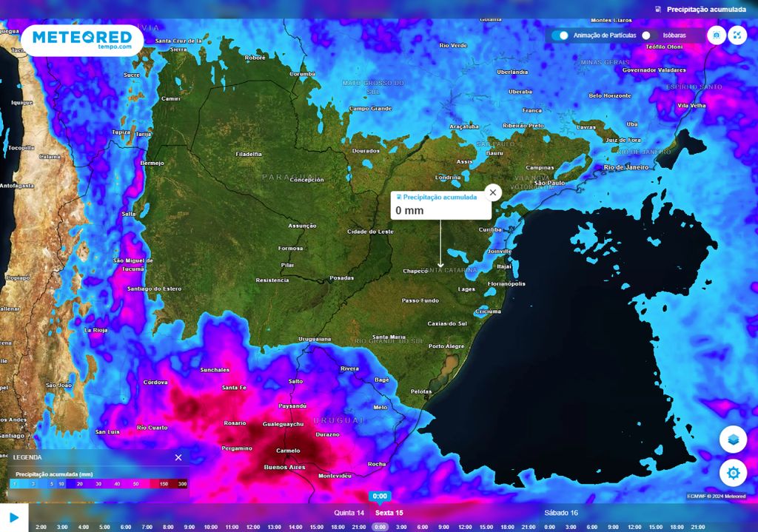Enable the Isóbaras toggle
Image resolution: width=758 pixels, height=532 pixels.
point(649,36)
